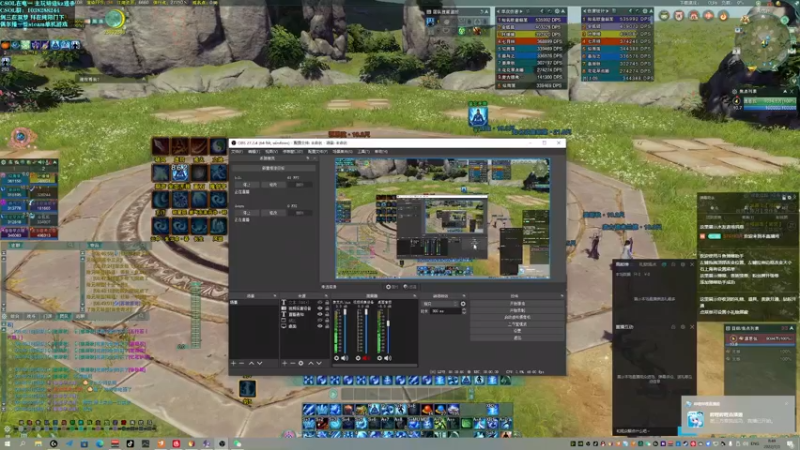Adjust the video capture device volume slider
This screenshot has height=450, width=800.
[366, 331]
